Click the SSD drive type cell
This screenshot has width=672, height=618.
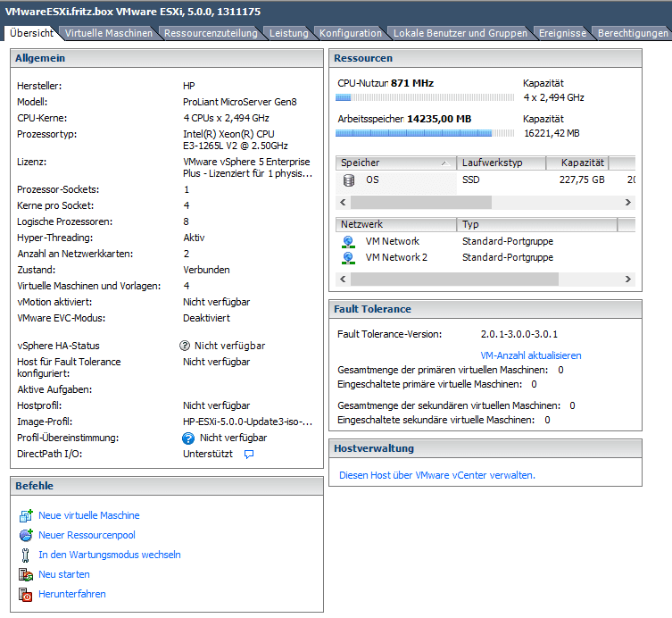click(x=470, y=180)
